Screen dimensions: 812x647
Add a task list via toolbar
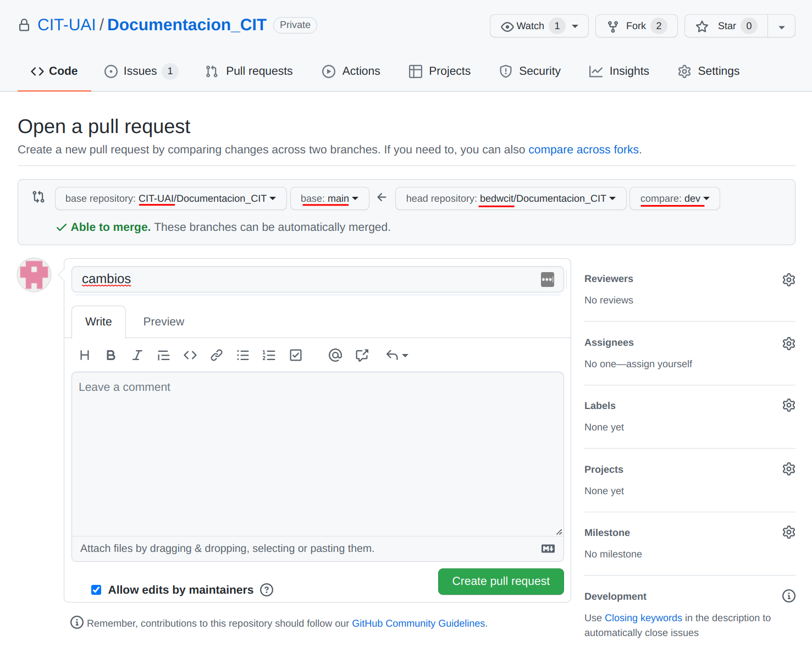(x=296, y=355)
